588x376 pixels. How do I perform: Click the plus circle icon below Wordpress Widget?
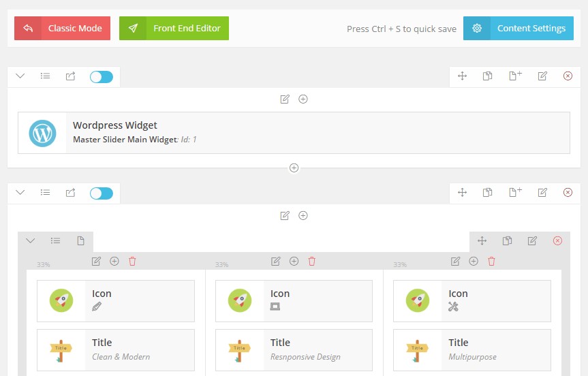294,168
